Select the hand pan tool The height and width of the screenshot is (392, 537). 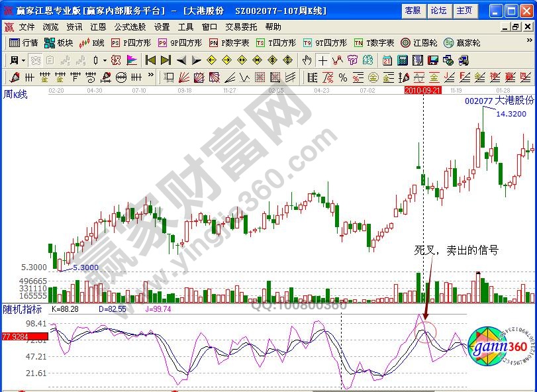307,60
